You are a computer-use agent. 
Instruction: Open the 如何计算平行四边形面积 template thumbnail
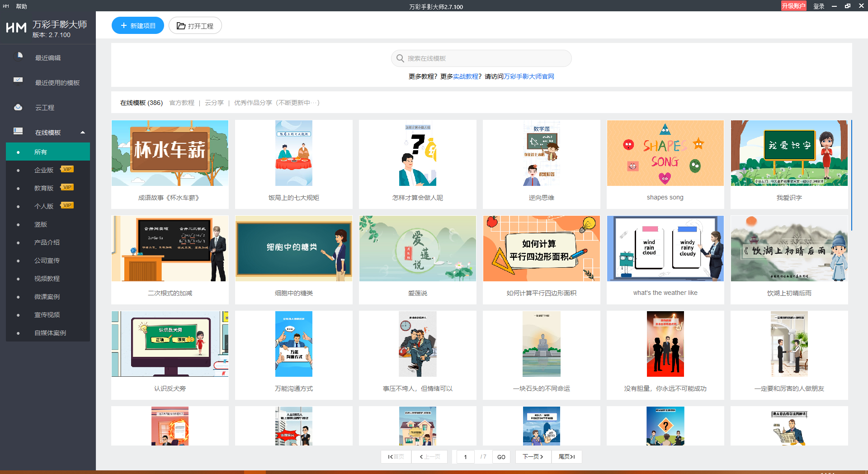542,248
